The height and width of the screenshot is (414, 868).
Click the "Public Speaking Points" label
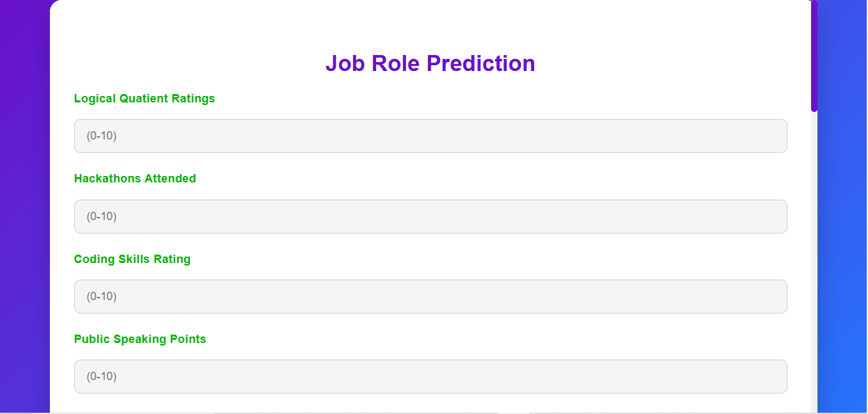140,339
